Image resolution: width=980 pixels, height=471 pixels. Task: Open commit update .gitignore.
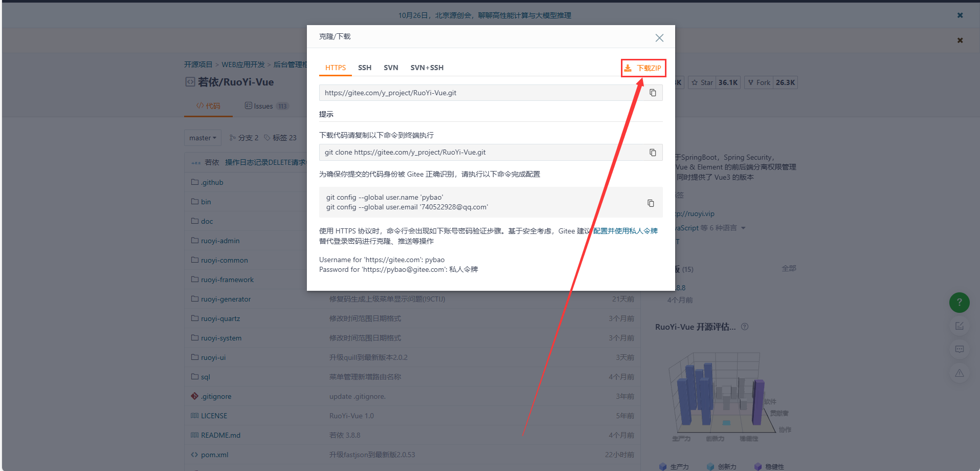coord(357,396)
